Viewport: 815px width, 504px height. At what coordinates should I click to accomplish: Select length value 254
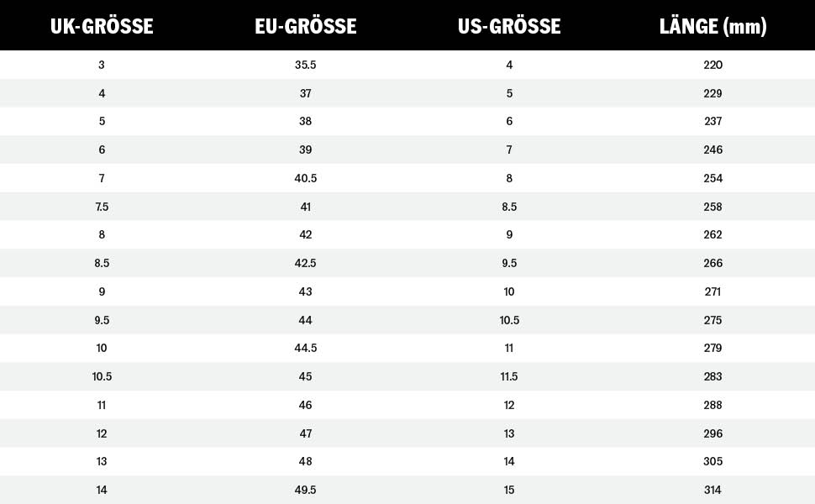click(712, 178)
